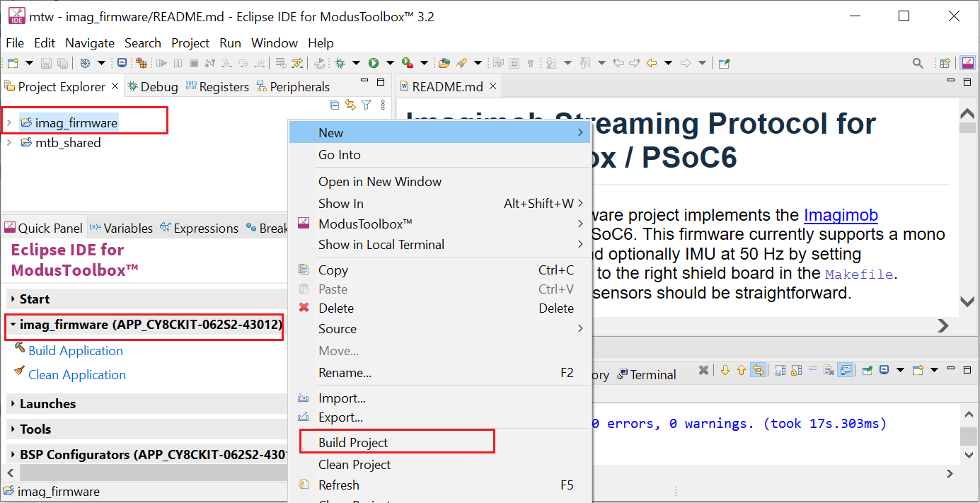This screenshot has height=503, width=980.
Task: Click the Open Perspective icon
Action: [x=945, y=63]
